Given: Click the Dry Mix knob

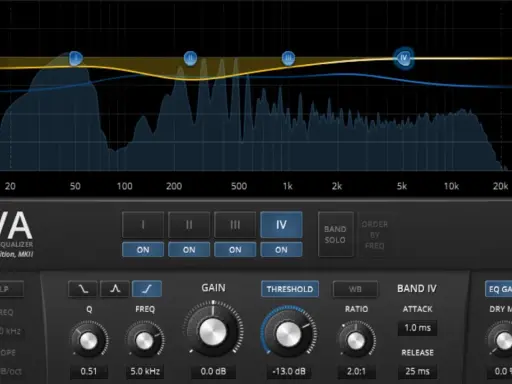Looking at the screenshot, I should [x=503, y=341].
